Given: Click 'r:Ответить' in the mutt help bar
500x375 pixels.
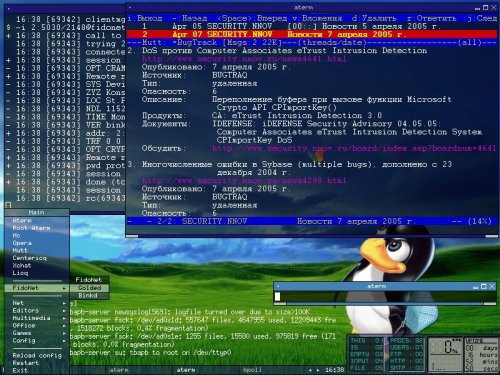Looking at the screenshot, I should click(432, 18).
